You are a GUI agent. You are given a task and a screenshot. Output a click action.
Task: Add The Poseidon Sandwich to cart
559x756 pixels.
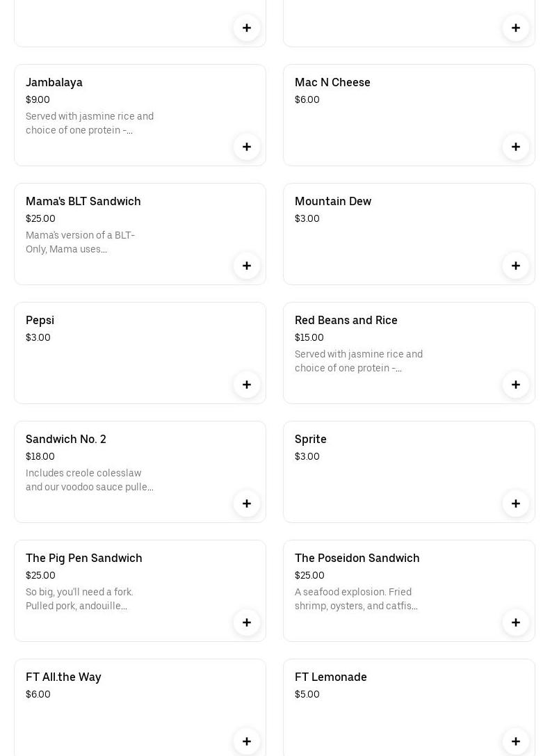[x=516, y=622]
